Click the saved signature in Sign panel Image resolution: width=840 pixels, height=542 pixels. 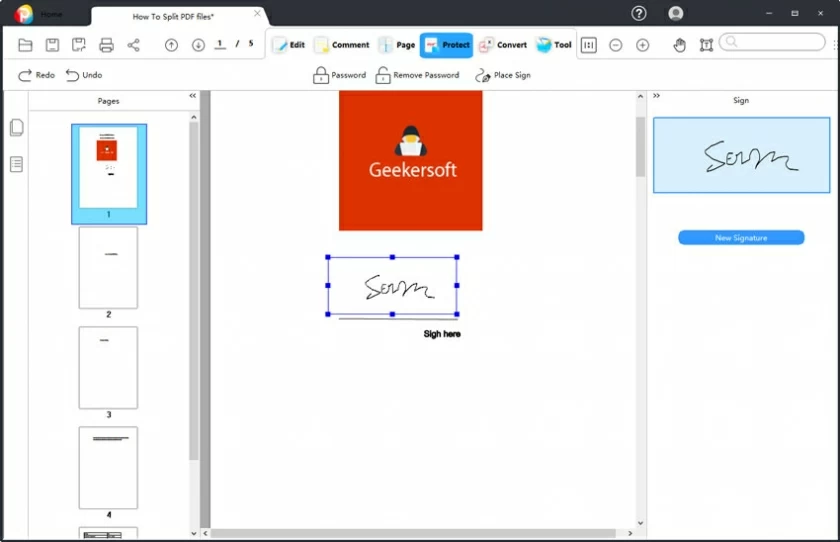pyautogui.click(x=741, y=155)
